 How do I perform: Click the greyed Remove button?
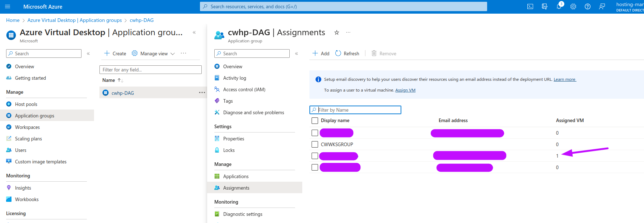pos(384,54)
